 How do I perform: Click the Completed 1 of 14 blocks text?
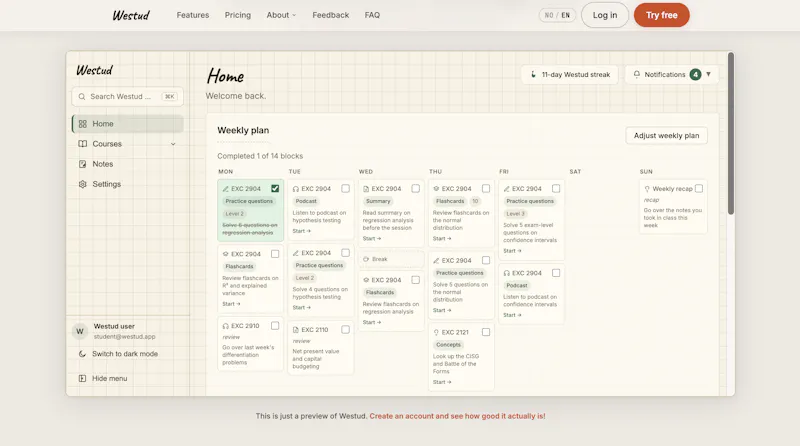click(260, 156)
